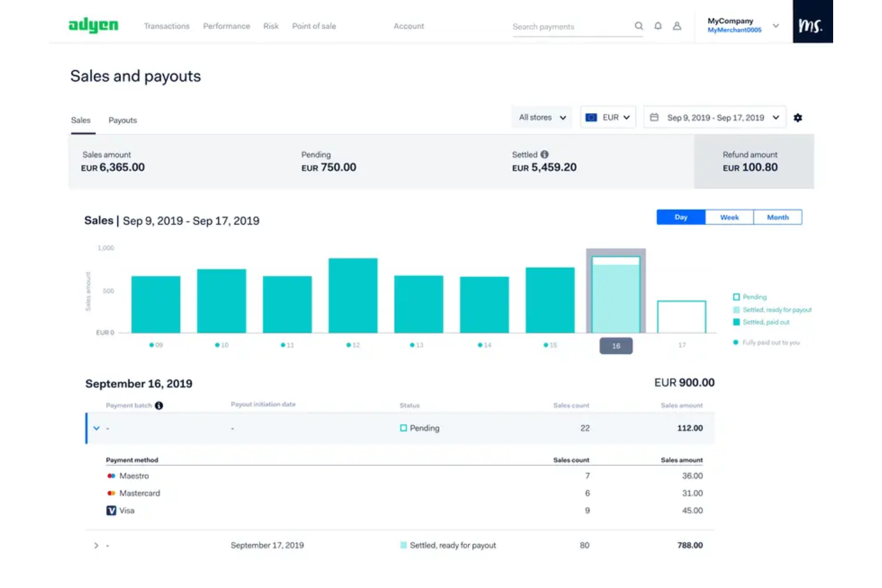Click the Adyen logo
The height and width of the screenshot is (588, 882).
click(93, 26)
